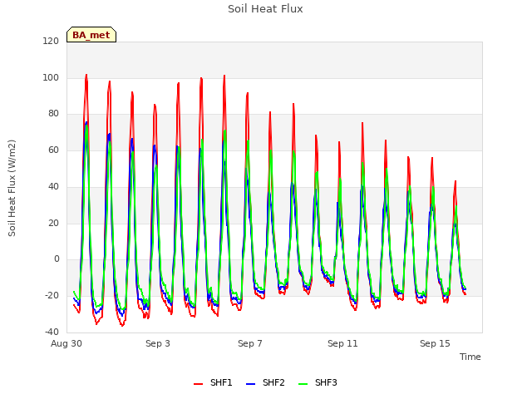Click the Sep 3 x-axis label

(x=158, y=343)
